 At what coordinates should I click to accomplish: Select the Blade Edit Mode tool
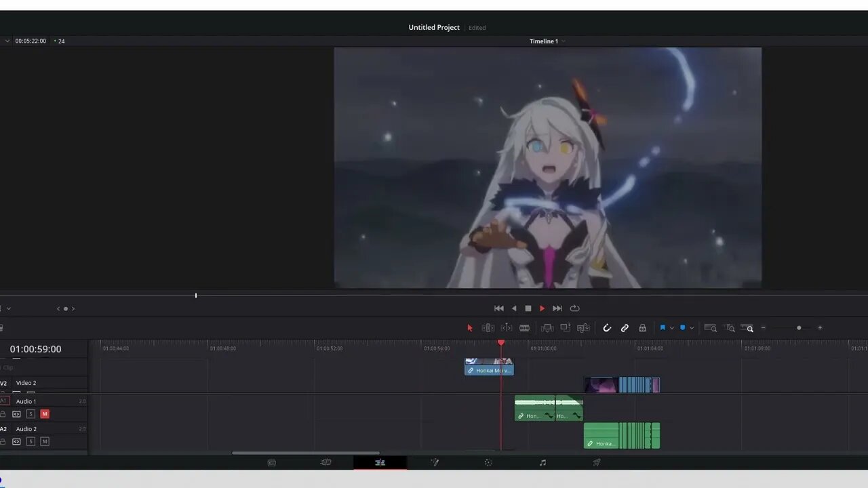coord(524,328)
